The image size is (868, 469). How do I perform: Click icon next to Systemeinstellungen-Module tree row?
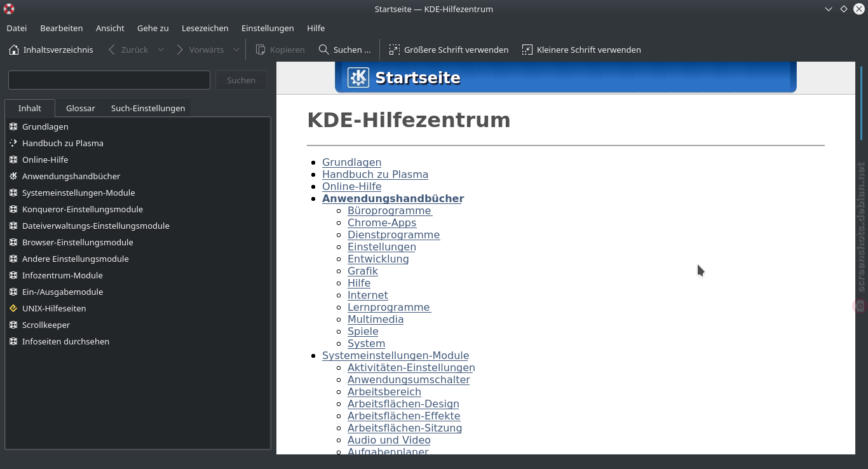[x=13, y=193]
